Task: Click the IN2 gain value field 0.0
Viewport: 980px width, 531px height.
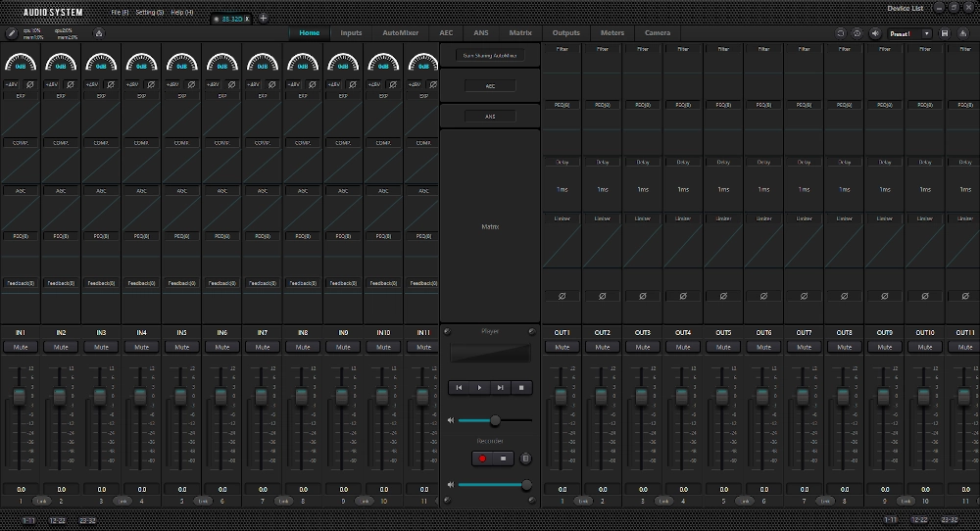Action: click(61, 489)
